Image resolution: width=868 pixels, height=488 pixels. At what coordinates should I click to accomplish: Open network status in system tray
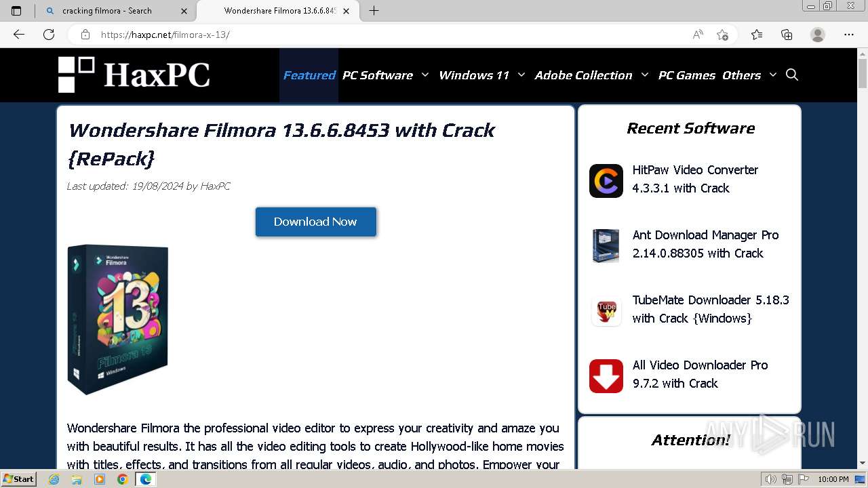coord(787,479)
